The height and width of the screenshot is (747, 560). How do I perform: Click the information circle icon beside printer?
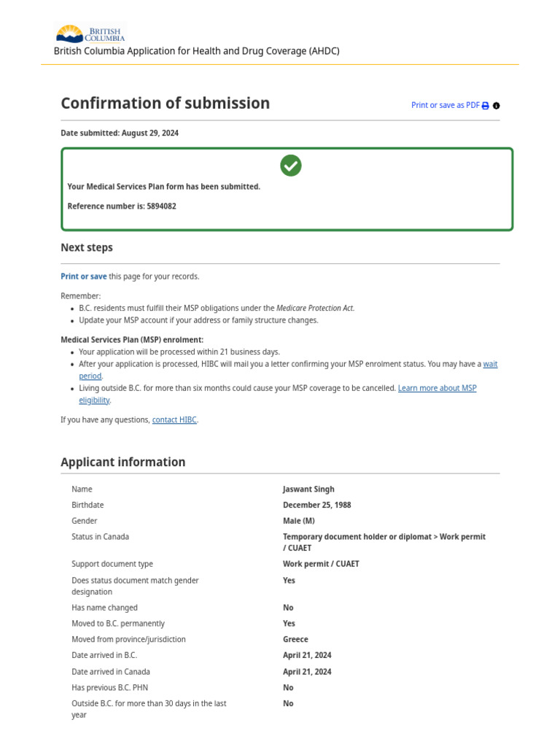[x=497, y=106]
